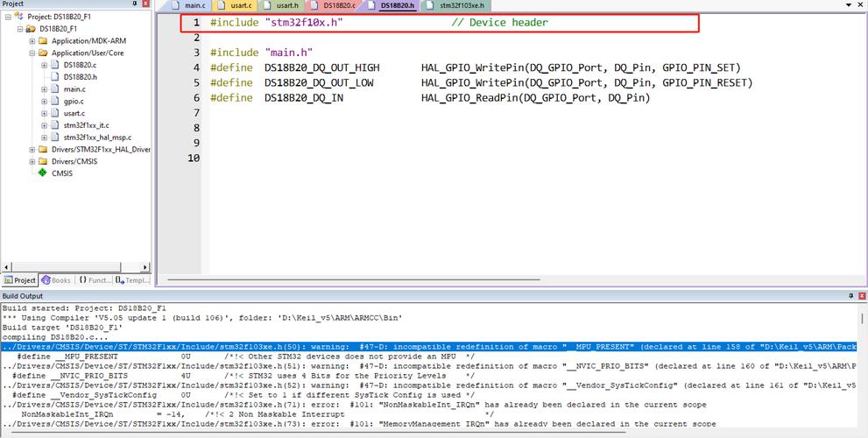Select the Project: DS18B20_F1 tree item

[60, 17]
